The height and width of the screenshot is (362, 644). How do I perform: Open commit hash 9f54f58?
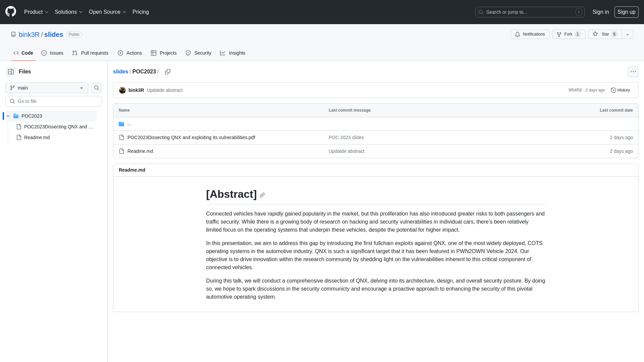pyautogui.click(x=575, y=90)
